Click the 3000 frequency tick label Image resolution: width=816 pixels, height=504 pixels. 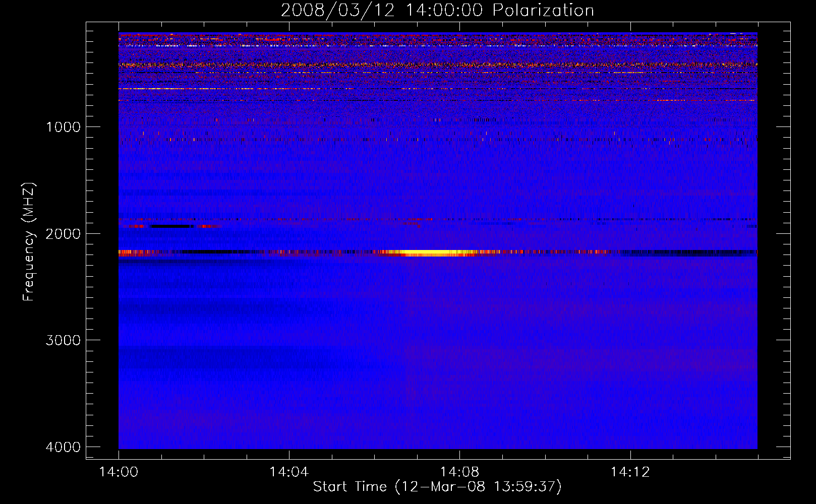pyautogui.click(x=63, y=340)
